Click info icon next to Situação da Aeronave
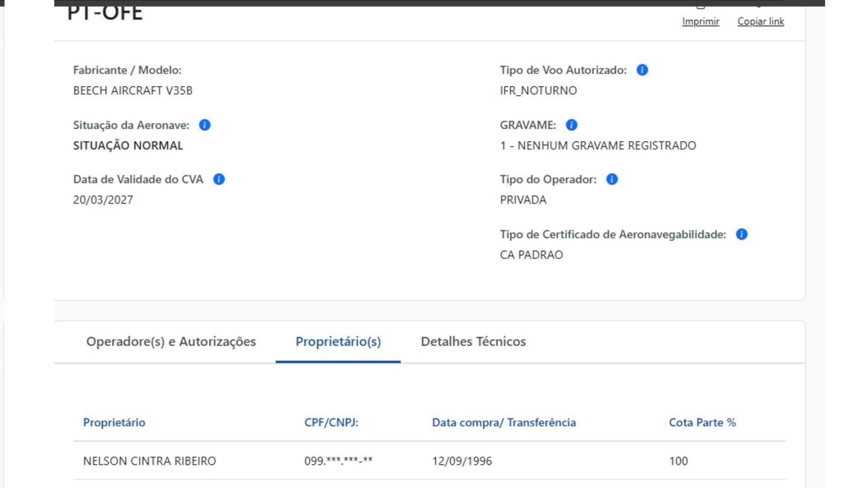This screenshot has height=488, width=868. click(x=205, y=125)
